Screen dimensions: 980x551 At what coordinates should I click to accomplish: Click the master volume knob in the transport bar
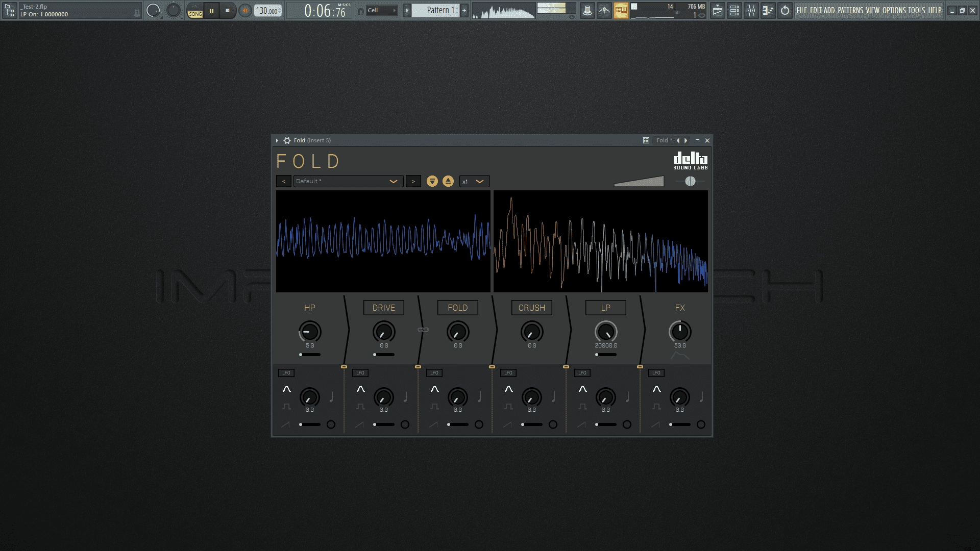153,10
